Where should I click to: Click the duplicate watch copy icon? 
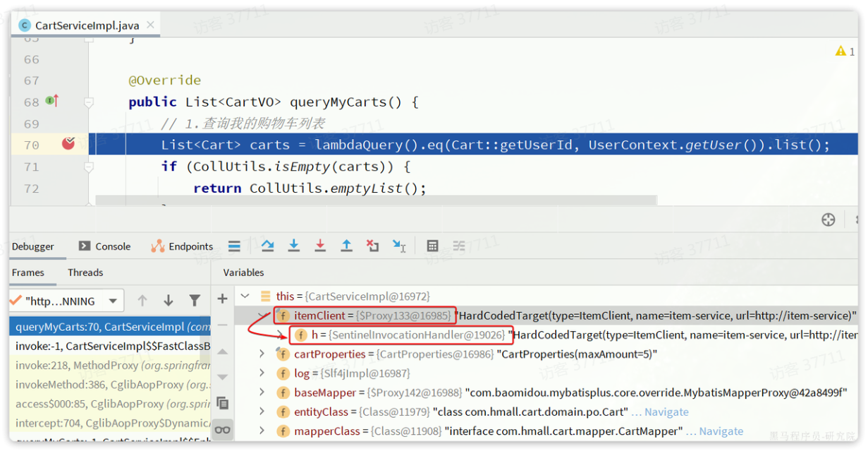[x=222, y=403]
